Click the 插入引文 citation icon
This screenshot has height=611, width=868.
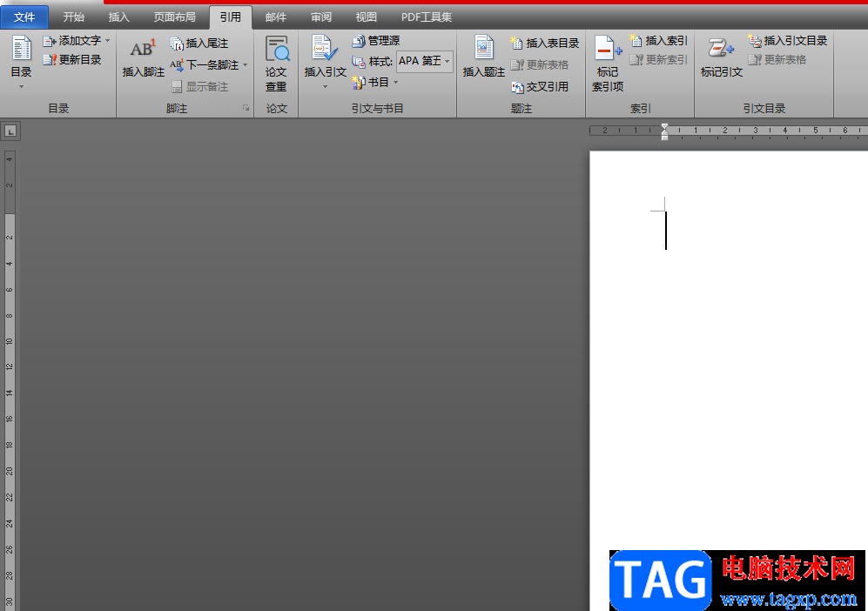coord(325,48)
